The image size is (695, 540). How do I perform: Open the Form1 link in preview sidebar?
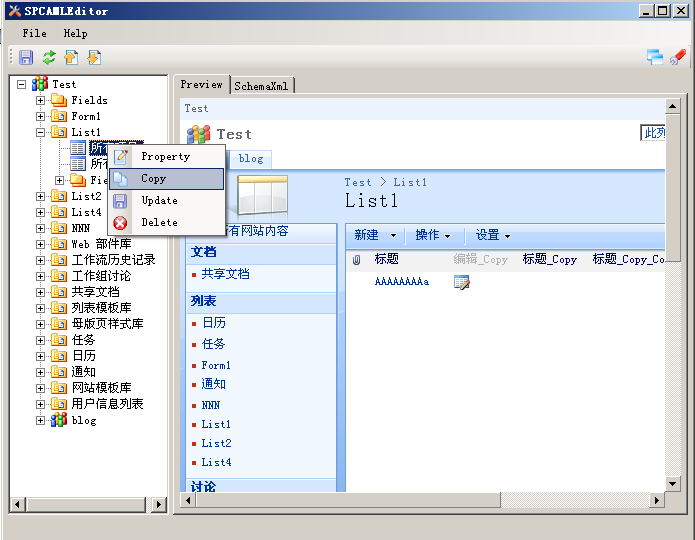pos(216,365)
